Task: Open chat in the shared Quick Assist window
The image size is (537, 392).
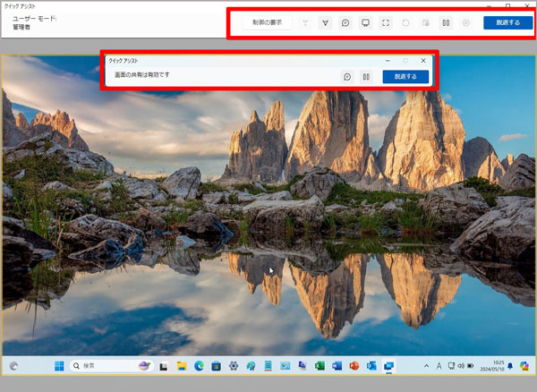Action: pyautogui.click(x=347, y=77)
